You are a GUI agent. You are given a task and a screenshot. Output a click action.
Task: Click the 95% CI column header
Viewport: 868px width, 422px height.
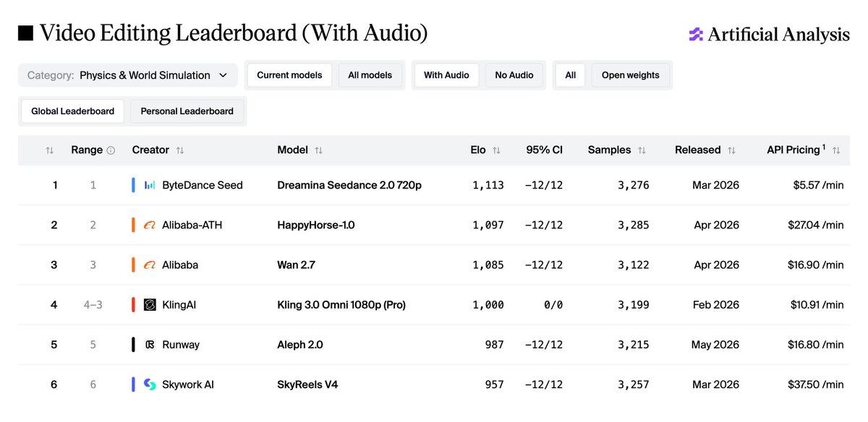tap(545, 150)
